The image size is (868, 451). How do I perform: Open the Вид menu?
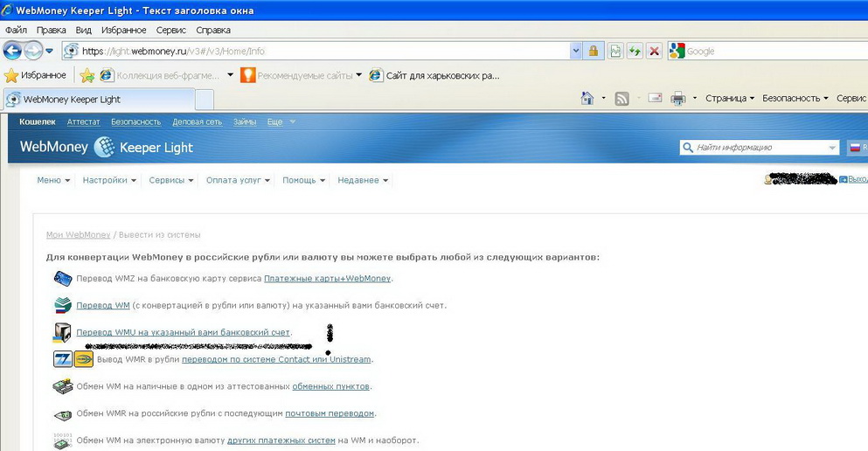click(84, 30)
